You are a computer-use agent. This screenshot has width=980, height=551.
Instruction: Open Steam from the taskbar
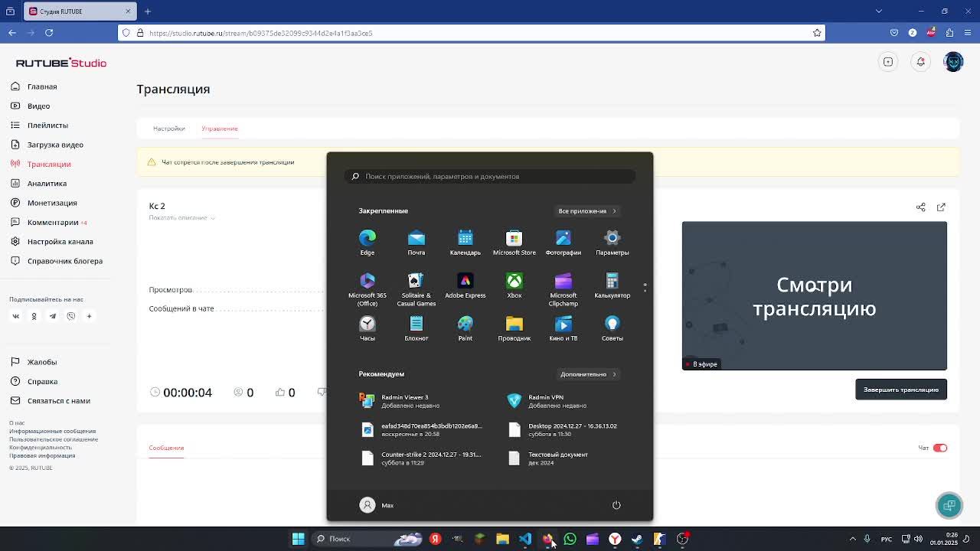pyautogui.click(x=637, y=539)
